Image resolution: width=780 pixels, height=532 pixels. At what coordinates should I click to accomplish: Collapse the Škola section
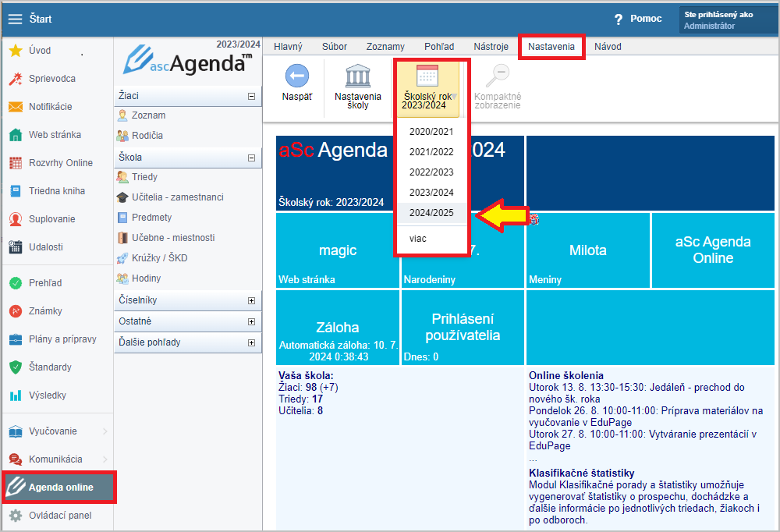point(252,158)
